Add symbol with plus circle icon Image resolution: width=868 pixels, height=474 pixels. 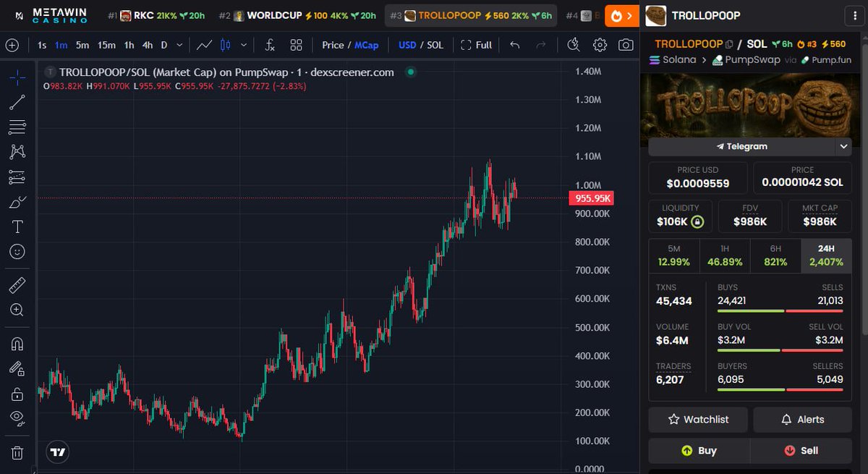point(12,45)
